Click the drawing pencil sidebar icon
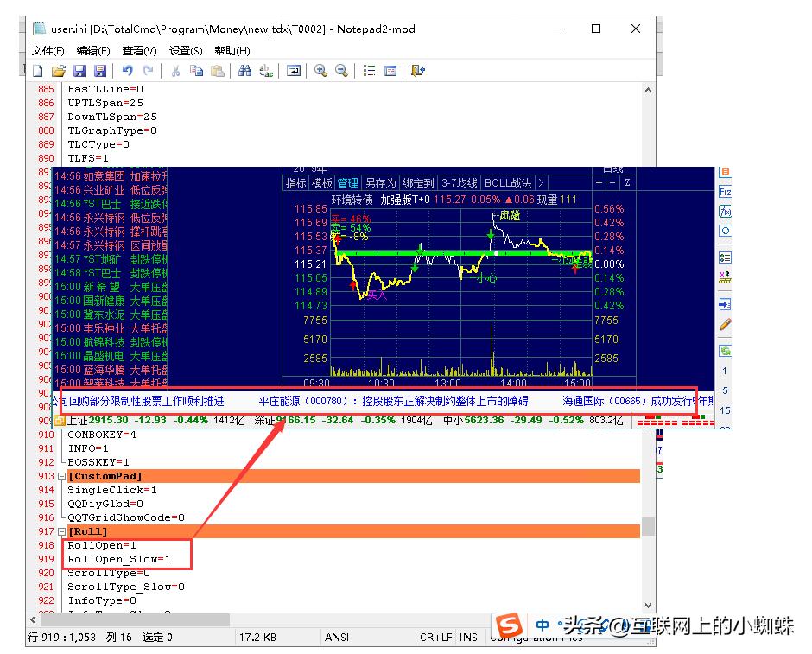Image resolution: width=812 pixels, height=654 pixels. (x=725, y=325)
